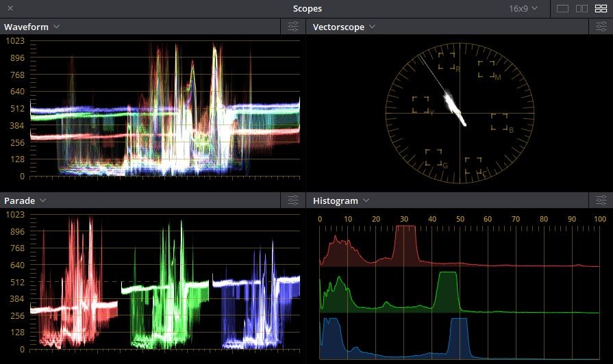The image size is (613, 364).
Task: Switch to single scope layout view
Action: pyautogui.click(x=563, y=9)
